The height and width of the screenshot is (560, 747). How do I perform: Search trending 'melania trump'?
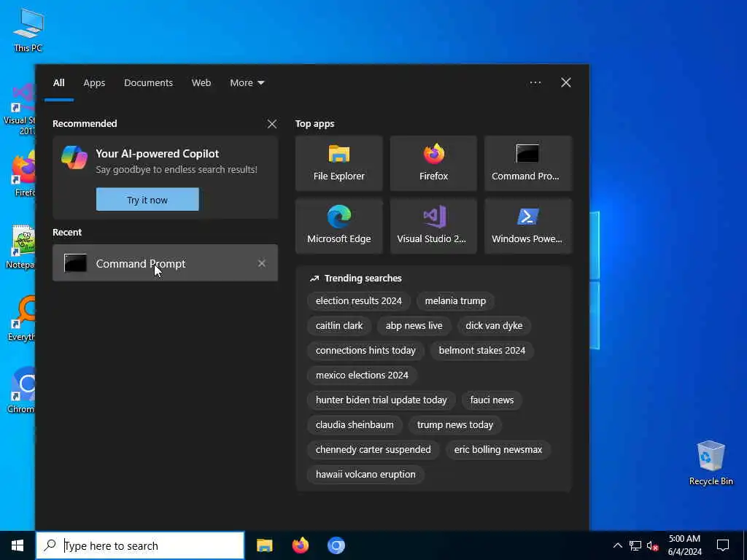click(x=455, y=301)
